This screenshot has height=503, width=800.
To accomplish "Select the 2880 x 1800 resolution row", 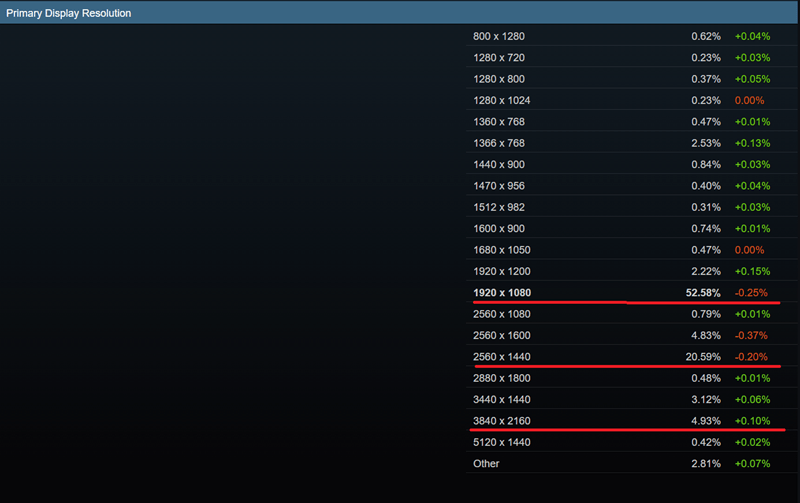I will (x=501, y=378).
